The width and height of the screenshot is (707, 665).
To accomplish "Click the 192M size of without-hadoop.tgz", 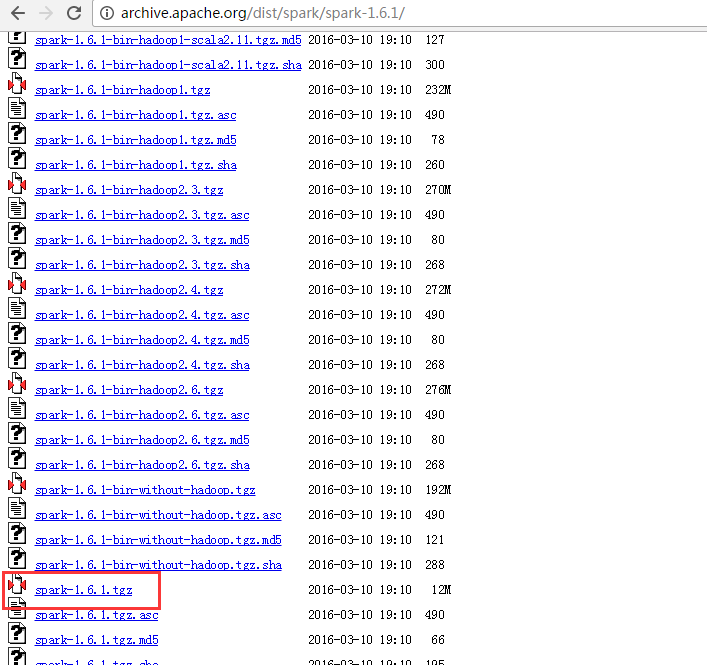I will coord(438,490).
